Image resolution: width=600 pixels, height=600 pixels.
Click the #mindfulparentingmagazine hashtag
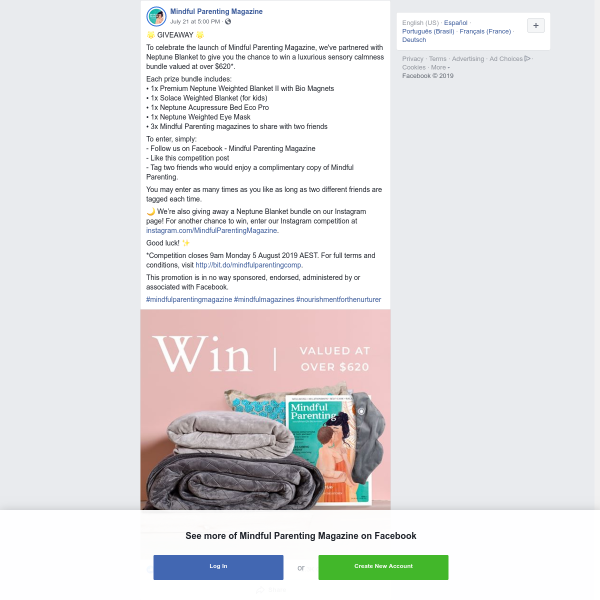pyautogui.click(x=189, y=299)
